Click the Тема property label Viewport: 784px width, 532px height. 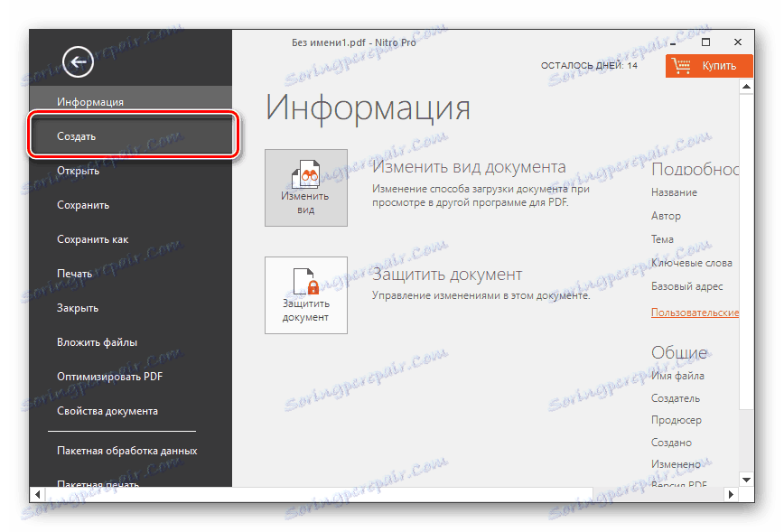(x=662, y=239)
